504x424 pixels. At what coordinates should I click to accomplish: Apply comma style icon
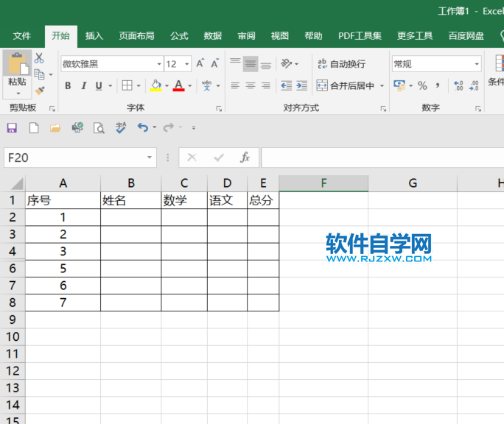pos(438,86)
